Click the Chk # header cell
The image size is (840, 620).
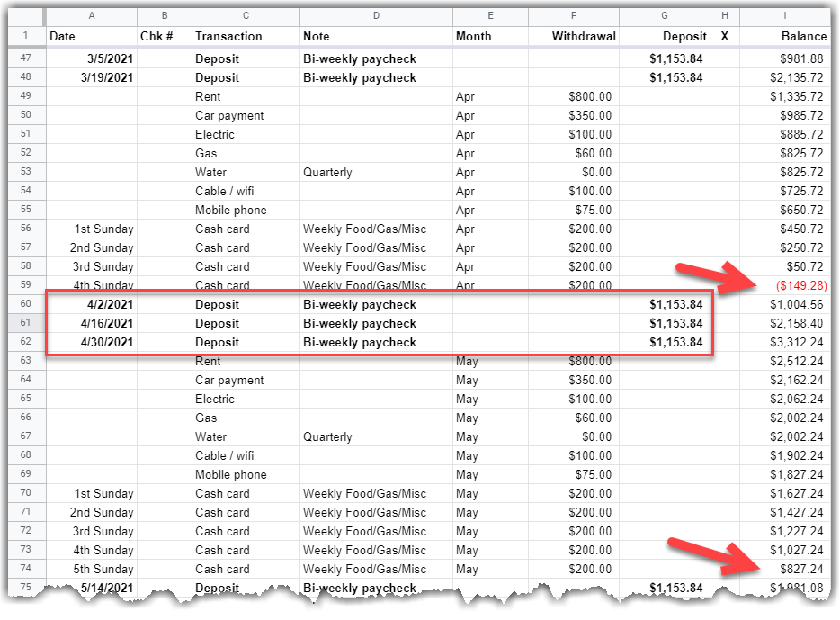pyautogui.click(x=164, y=36)
